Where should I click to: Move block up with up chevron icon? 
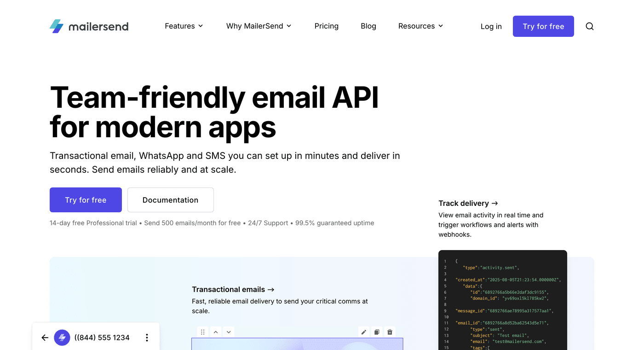click(x=216, y=332)
